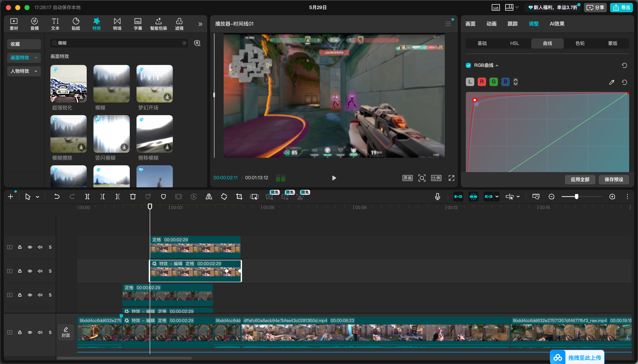
Task: Edit the 封面 cover
Action: 66,333
